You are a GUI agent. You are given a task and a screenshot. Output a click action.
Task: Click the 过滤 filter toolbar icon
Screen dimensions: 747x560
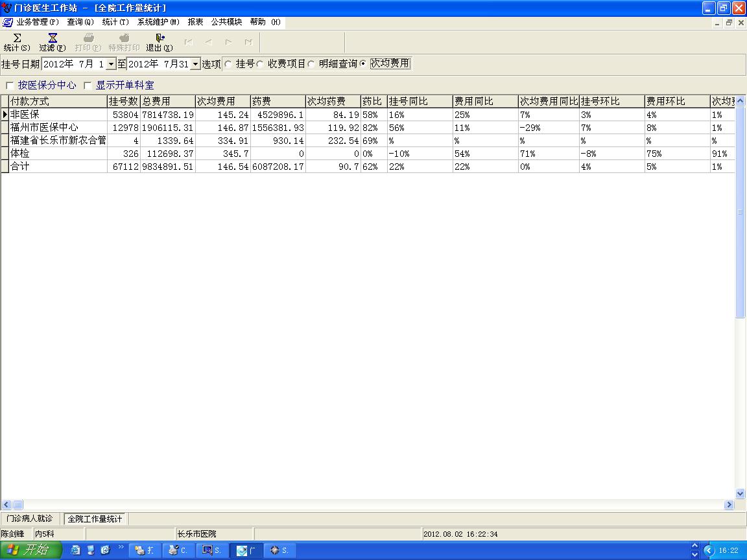[x=53, y=38]
